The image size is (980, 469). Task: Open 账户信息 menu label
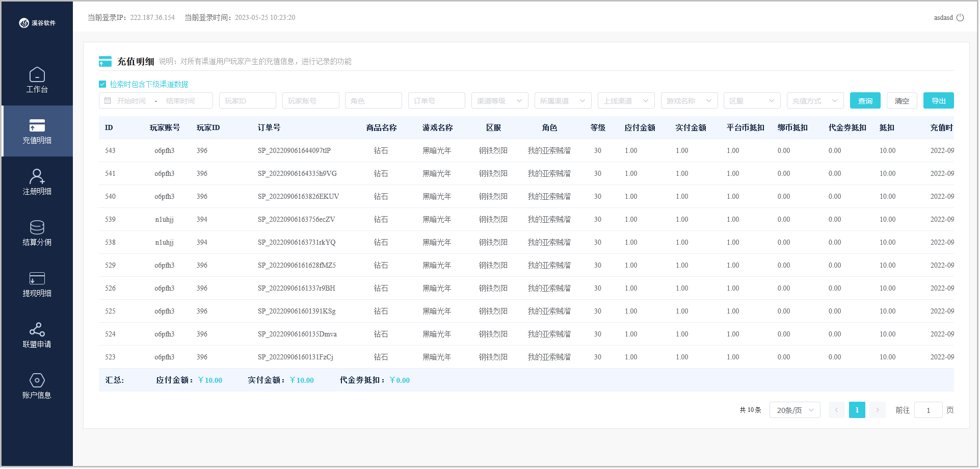37,395
